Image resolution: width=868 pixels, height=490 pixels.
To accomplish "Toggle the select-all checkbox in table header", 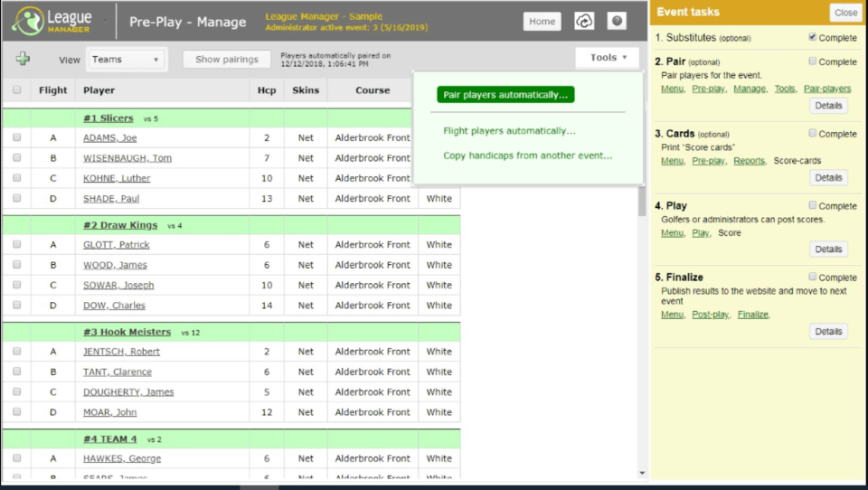I will click(x=16, y=90).
